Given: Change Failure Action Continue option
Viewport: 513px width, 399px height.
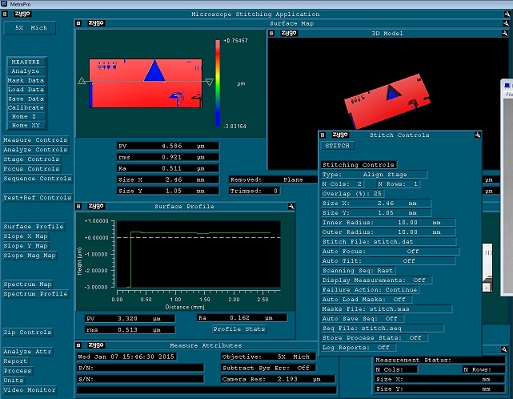Looking at the screenshot, I should point(370,290).
